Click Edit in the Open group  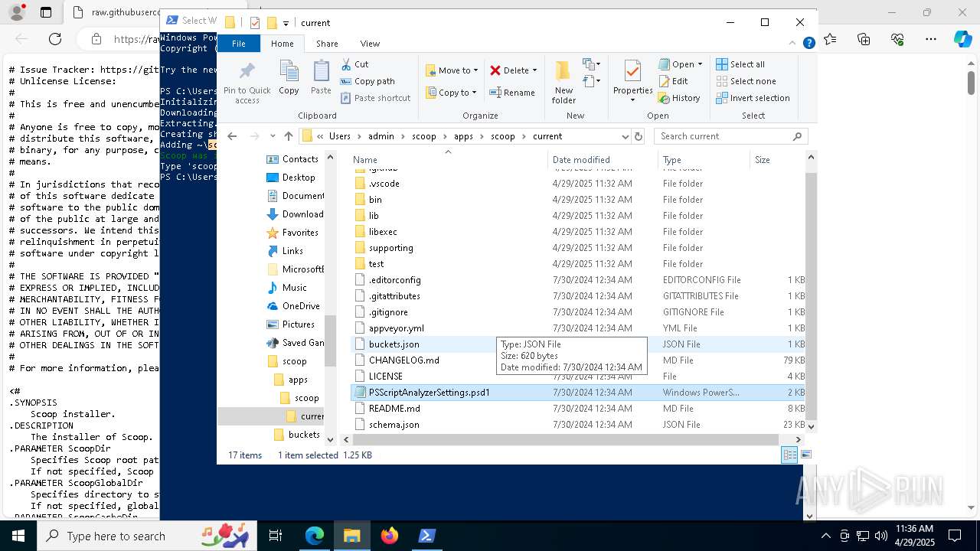click(x=673, y=81)
